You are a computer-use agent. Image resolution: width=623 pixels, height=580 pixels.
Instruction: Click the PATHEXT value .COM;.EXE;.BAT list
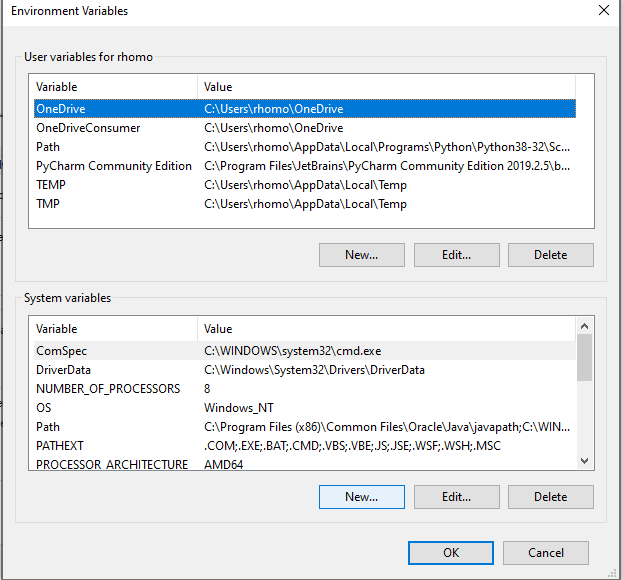click(x=352, y=446)
